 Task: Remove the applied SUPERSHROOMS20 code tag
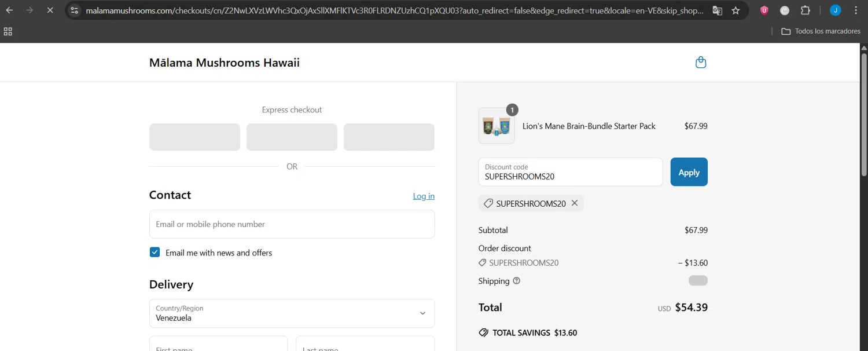tap(575, 203)
